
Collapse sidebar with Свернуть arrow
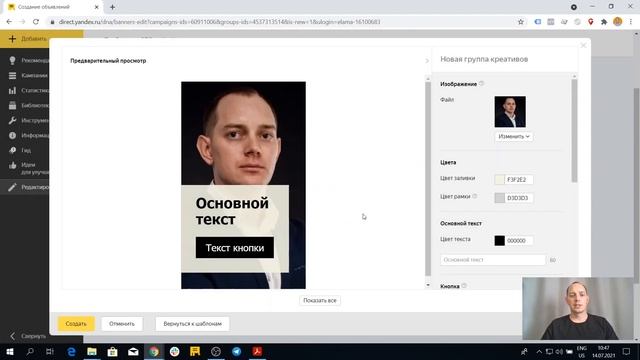[x=13, y=336]
